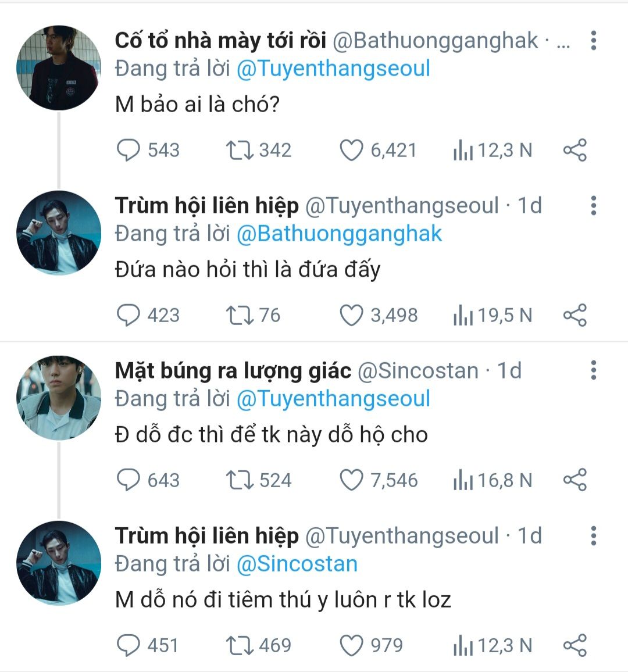The width and height of the screenshot is (628, 672).
Task: Reply to the tweet with 451 replies
Action: (x=129, y=645)
